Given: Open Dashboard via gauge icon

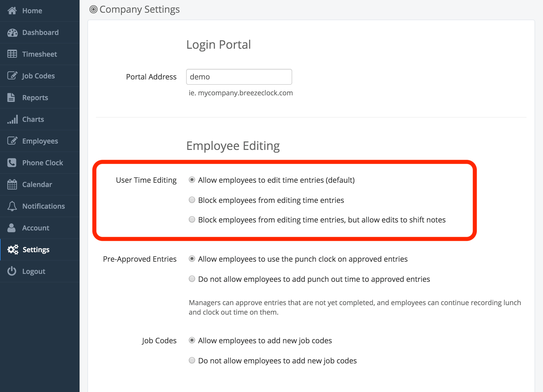Looking at the screenshot, I should pos(12,33).
